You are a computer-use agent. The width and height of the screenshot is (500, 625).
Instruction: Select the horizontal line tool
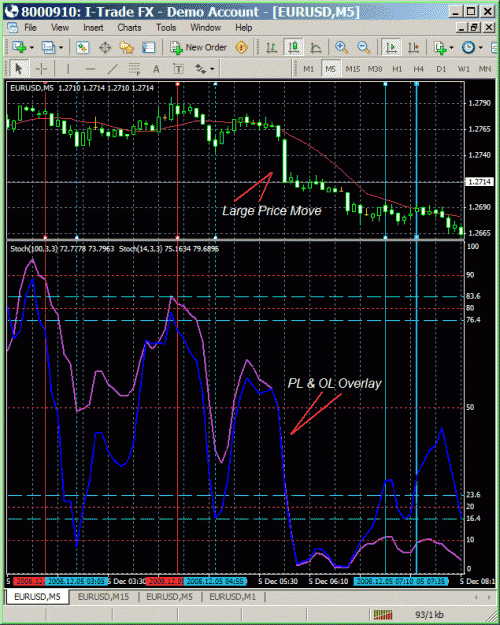[x=90, y=69]
